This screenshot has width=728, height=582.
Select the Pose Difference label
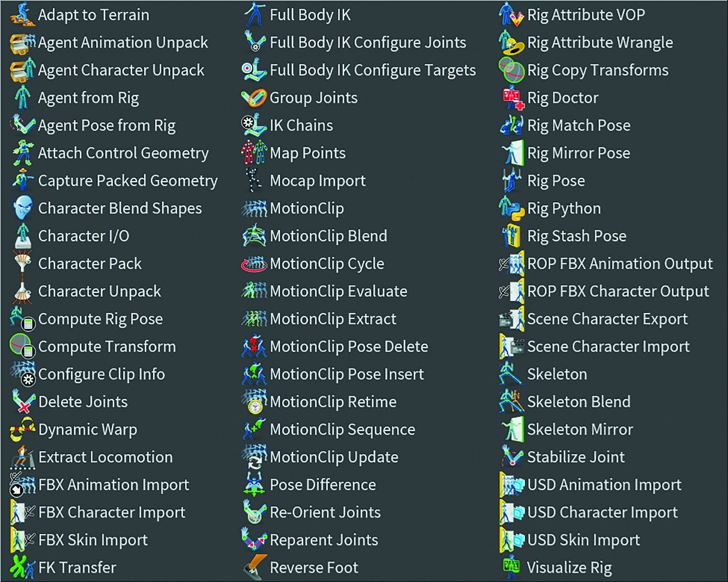pos(323,484)
